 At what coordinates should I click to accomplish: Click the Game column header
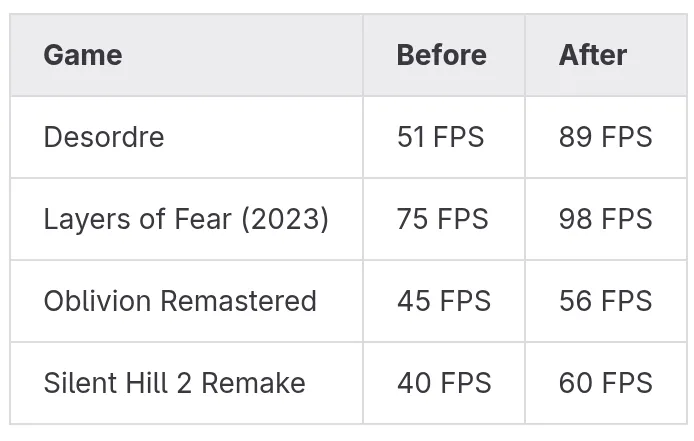83,55
